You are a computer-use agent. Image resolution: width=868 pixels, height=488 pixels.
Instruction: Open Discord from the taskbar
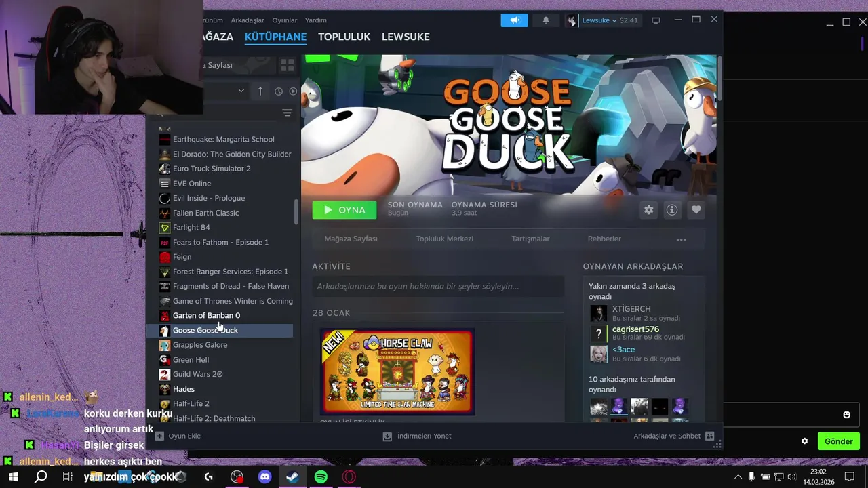(265, 477)
